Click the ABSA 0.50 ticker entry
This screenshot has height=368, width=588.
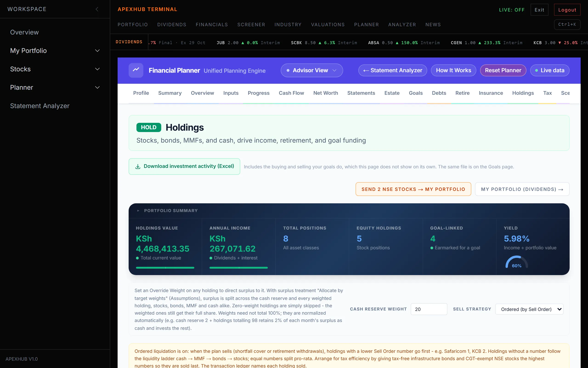click(404, 43)
